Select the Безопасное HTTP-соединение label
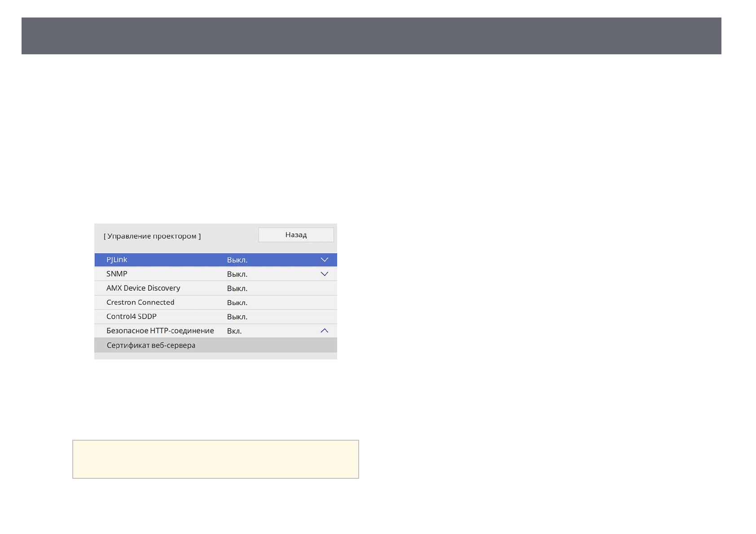Screen dimensions: 756x534 (x=160, y=331)
